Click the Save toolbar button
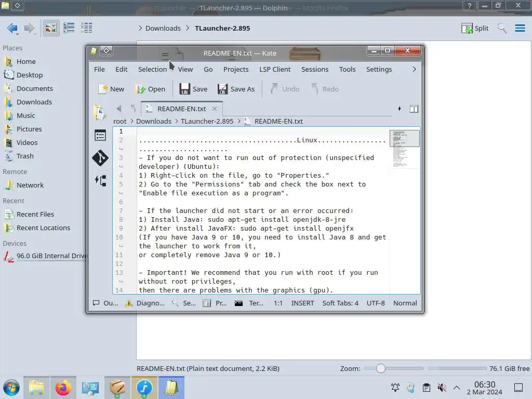 click(193, 89)
